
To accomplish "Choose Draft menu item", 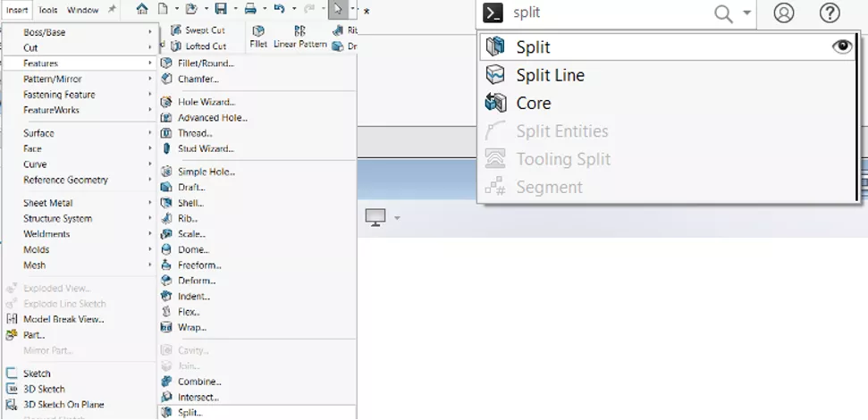I will click(x=257, y=188).
